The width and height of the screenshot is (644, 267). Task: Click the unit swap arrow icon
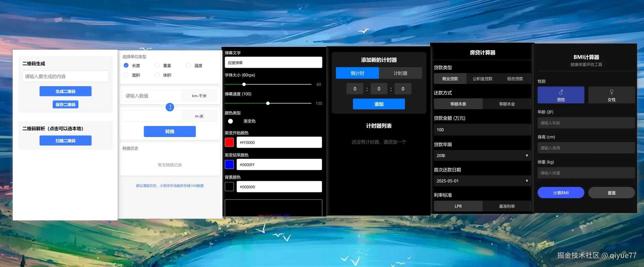click(x=170, y=107)
